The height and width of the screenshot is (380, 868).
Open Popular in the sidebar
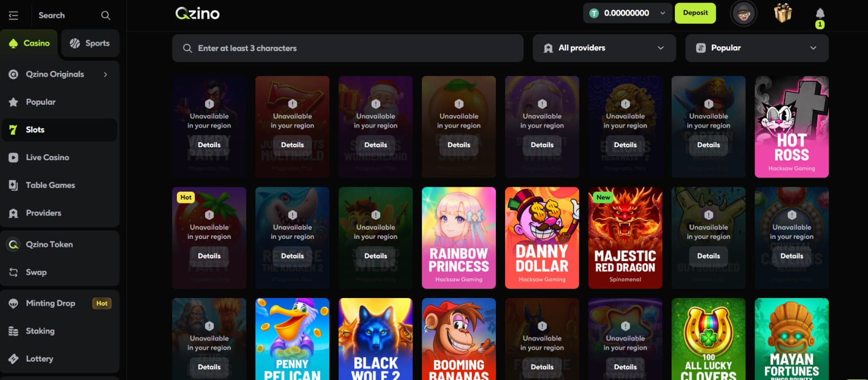pyautogui.click(x=59, y=102)
